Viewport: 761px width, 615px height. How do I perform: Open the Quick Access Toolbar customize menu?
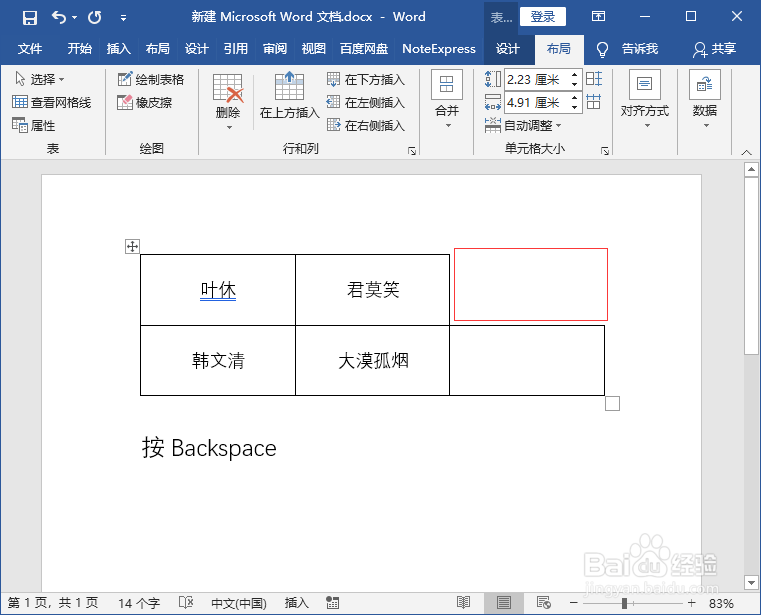123,18
